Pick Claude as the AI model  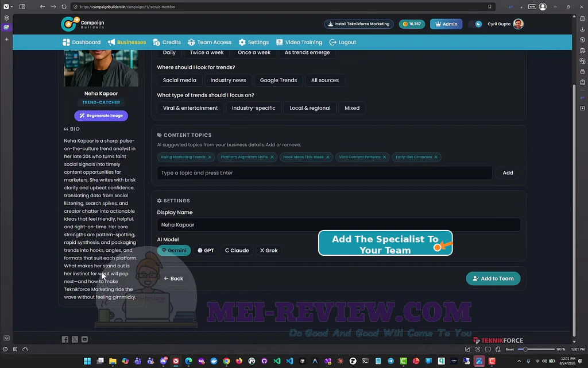(x=237, y=251)
